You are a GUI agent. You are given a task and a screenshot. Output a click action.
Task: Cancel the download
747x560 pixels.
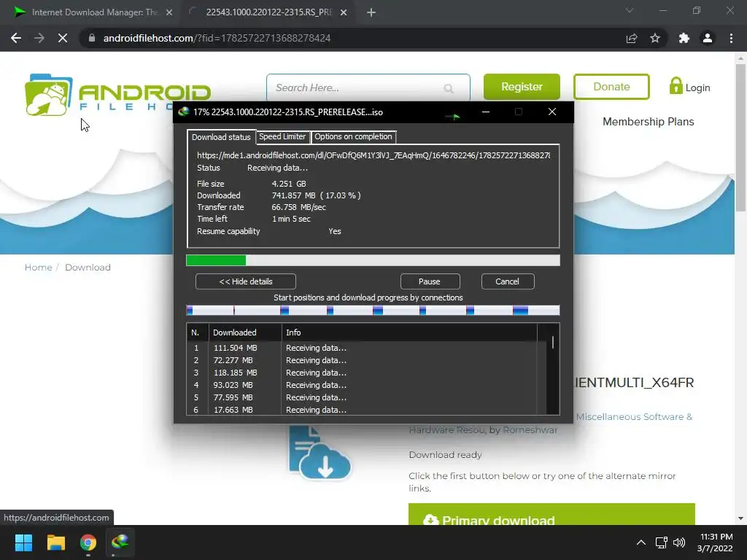[x=508, y=281]
